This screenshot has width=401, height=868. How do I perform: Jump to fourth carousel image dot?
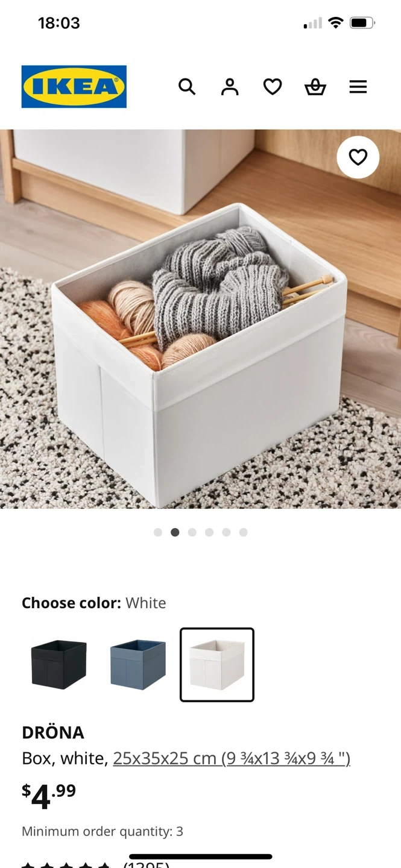click(x=209, y=532)
